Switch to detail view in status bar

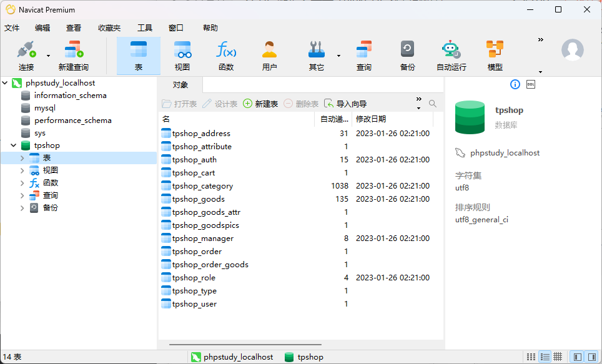pyautogui.click(x=545, y=357)
